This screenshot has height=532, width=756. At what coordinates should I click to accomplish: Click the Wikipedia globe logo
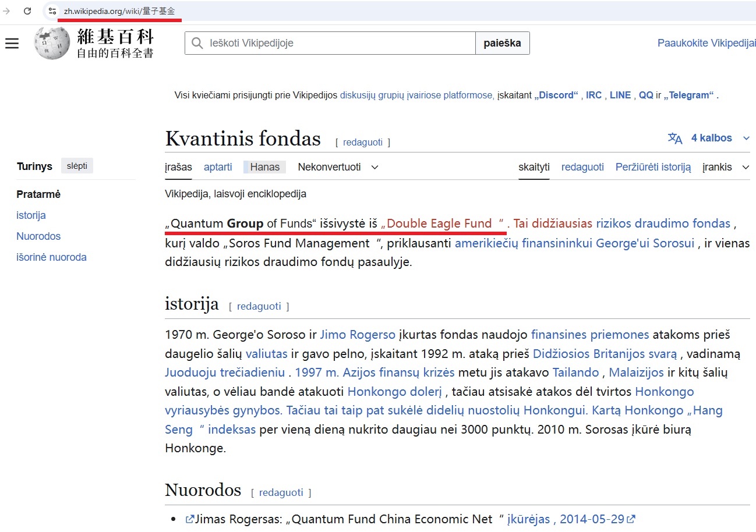[52, 42]
